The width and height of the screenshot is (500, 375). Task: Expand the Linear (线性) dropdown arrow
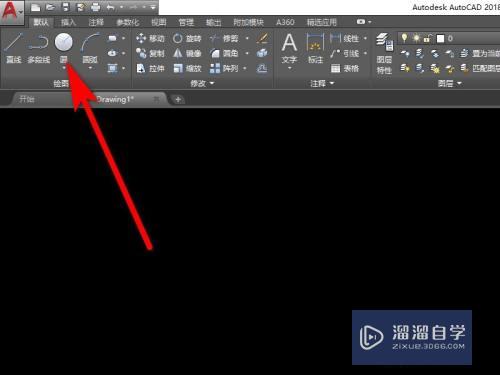(x=365, y=39)
